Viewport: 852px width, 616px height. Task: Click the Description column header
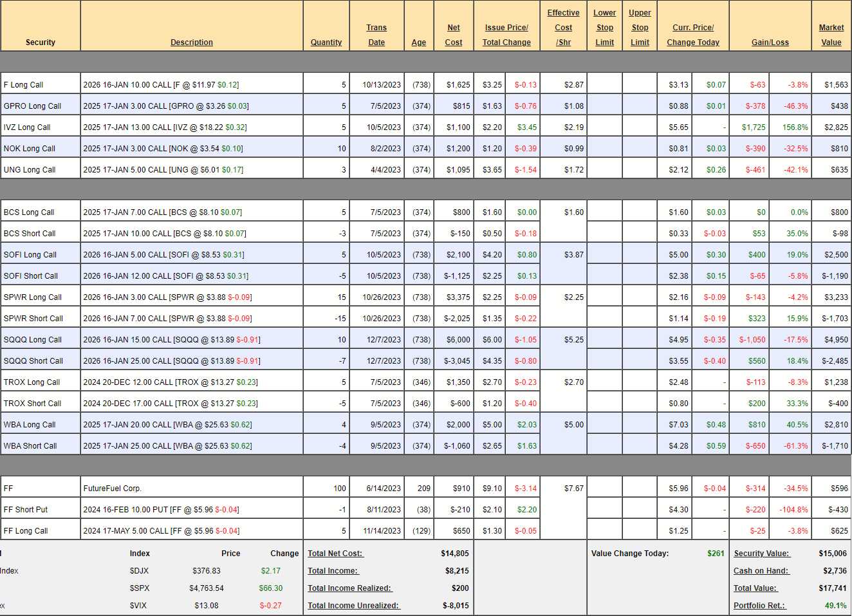coord(191,42)
